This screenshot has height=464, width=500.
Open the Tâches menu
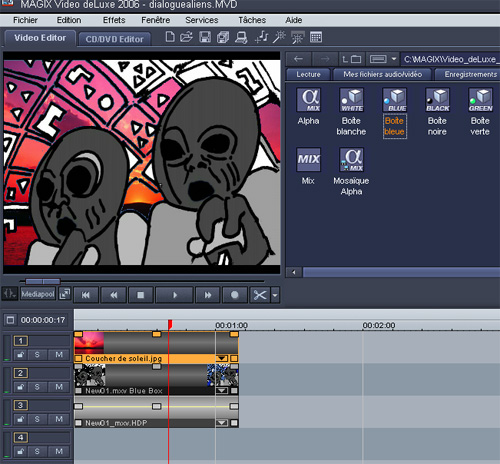[252, 20]
